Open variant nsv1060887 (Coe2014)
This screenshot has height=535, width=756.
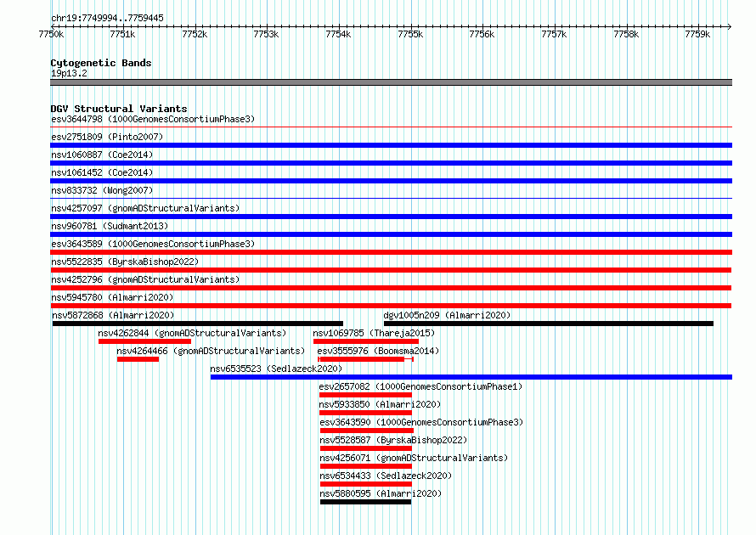click(x=102, y=155)
